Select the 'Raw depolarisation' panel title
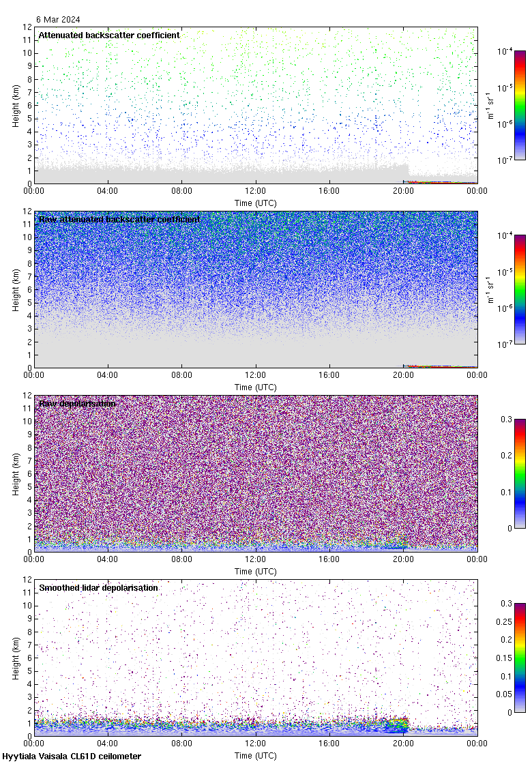Viewport: 532px width, 764px height. point(77,404)
